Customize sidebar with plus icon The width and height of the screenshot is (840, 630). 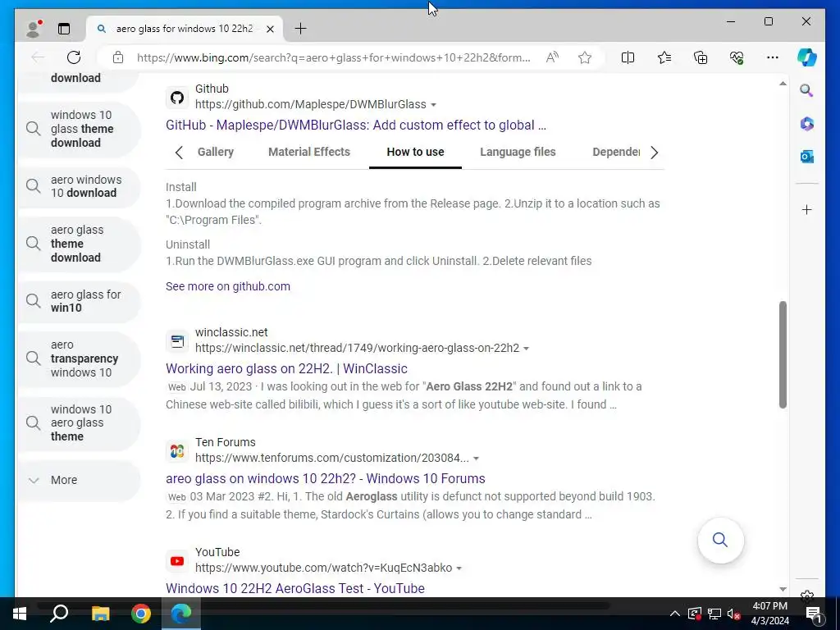[x=807, y=209]
